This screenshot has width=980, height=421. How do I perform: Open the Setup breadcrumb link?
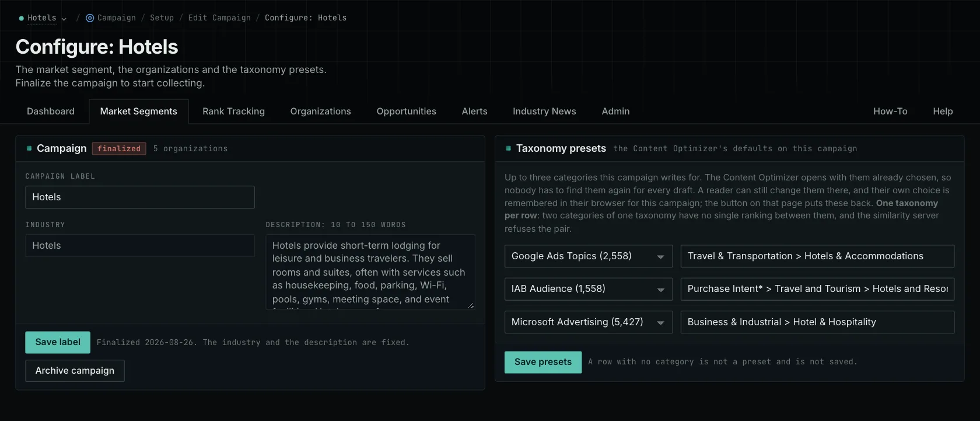(x=162, y=18)
